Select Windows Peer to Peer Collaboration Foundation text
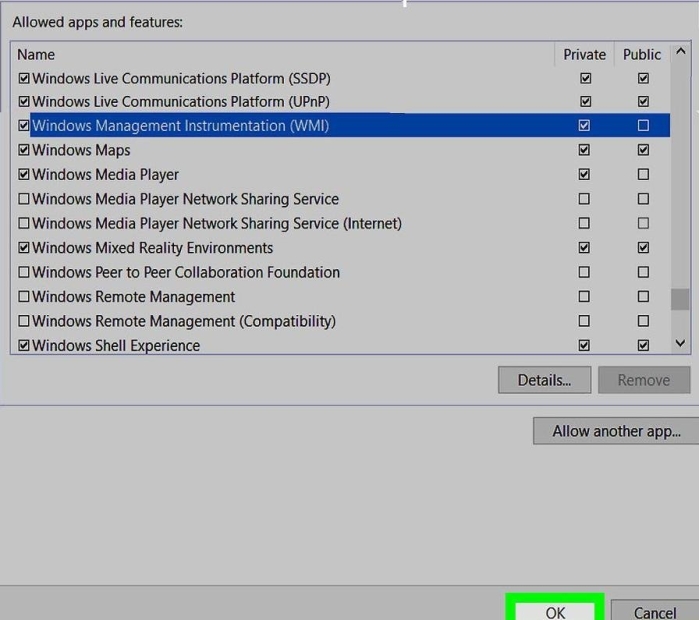 pyautogui.click(x=186, y=272)
